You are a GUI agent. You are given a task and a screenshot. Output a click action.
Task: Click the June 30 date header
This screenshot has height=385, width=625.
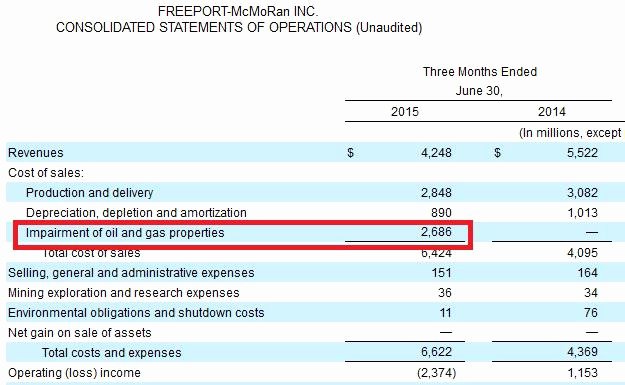coord(479,91)
